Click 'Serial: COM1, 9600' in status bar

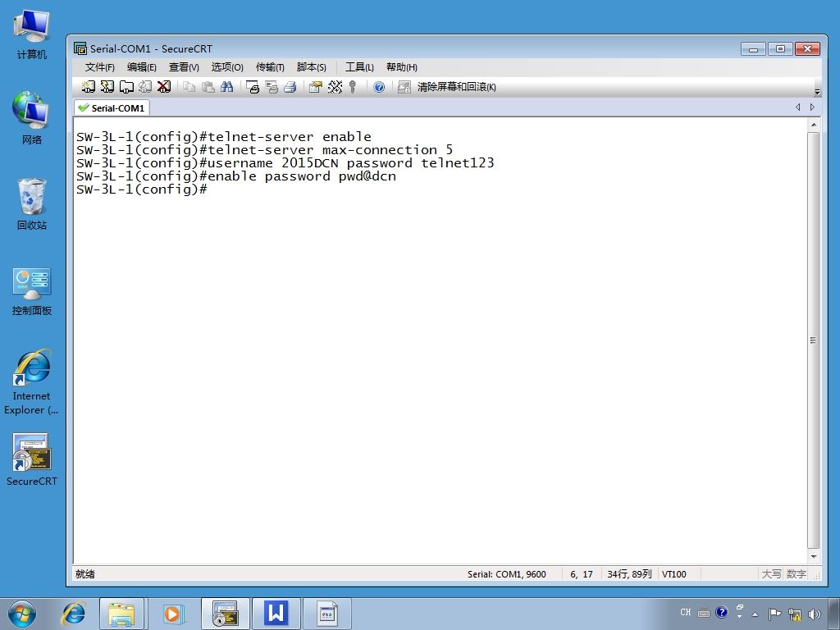pyautogui.click(x=506, y=573)
